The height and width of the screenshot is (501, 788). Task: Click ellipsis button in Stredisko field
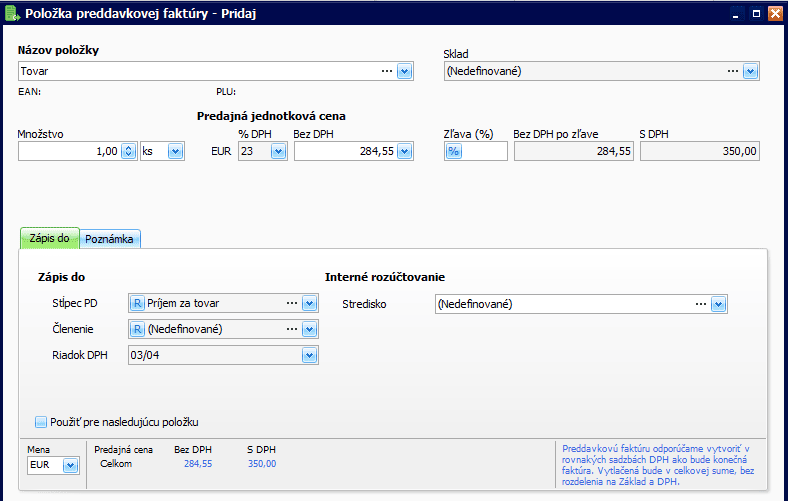pos(700,303)
